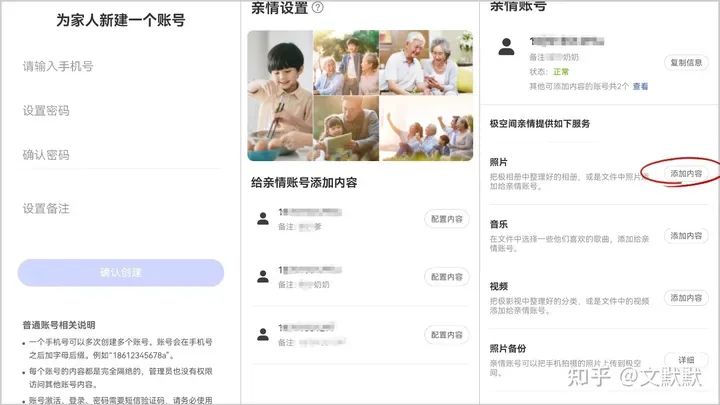Click 配置内容 for the third account
The width and height of the screenshot is (720, 405).
[x=447, y=335]
